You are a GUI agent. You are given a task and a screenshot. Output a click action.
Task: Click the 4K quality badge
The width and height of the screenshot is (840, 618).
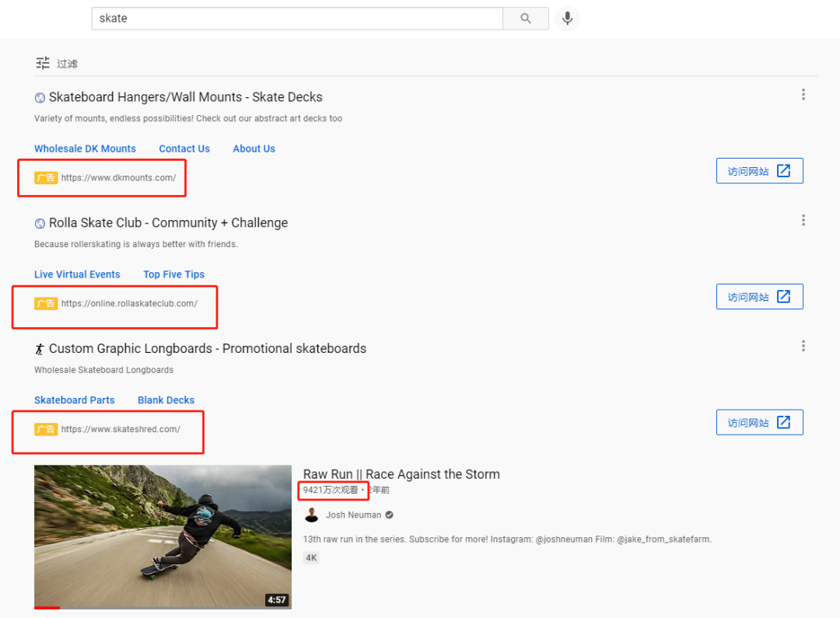pyautogui.click(x=311, y=558)
